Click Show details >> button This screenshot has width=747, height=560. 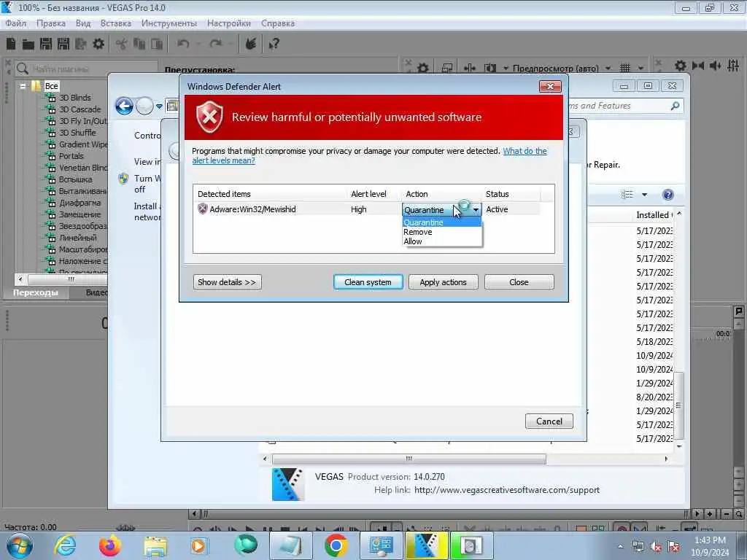click(227, 282)
